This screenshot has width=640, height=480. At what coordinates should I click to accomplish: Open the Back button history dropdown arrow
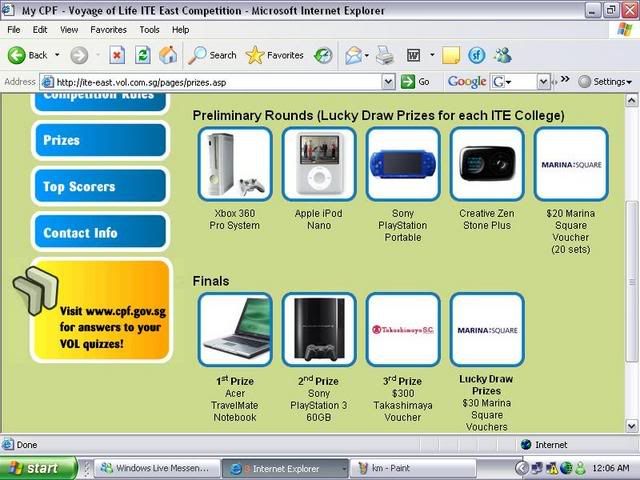coord(57,55)
